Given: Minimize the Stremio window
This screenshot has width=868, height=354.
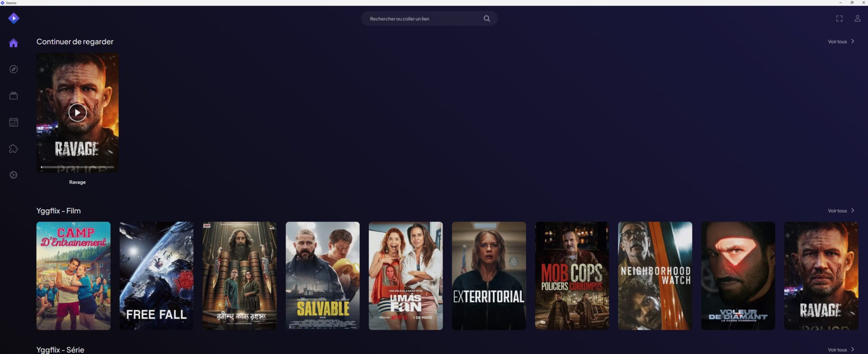Looking at the screenshot, I should [840, 3].
